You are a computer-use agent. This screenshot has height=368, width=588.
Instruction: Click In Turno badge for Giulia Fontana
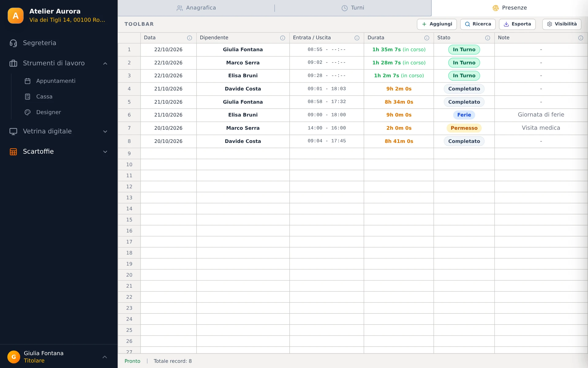464,50
